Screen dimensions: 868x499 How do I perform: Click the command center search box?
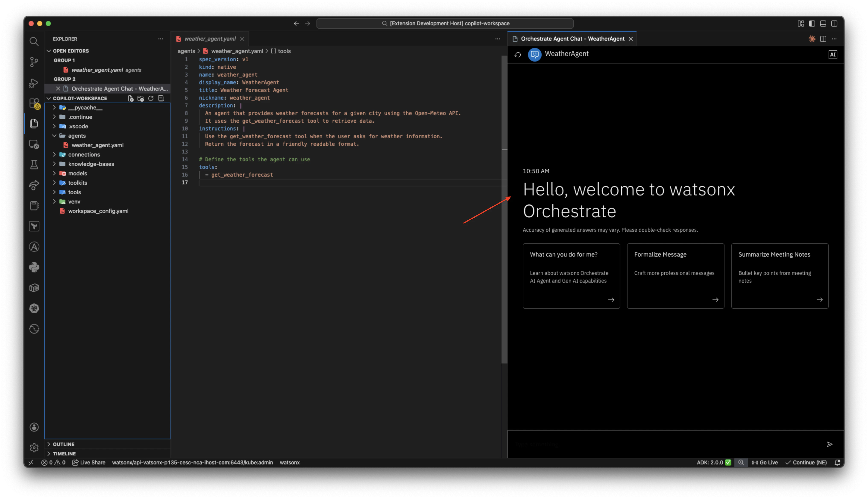click(445, 23)
